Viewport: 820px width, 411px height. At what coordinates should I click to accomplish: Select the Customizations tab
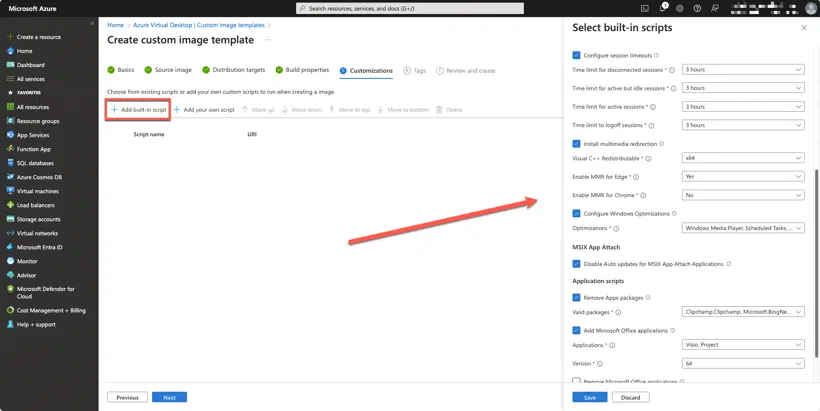click(x=366, y=71)
